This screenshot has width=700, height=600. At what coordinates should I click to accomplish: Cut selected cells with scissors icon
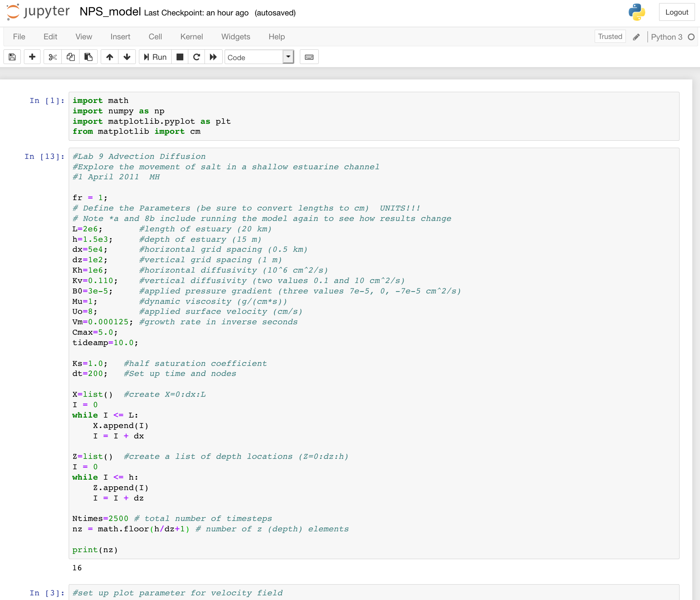click(x=53, y=57)
